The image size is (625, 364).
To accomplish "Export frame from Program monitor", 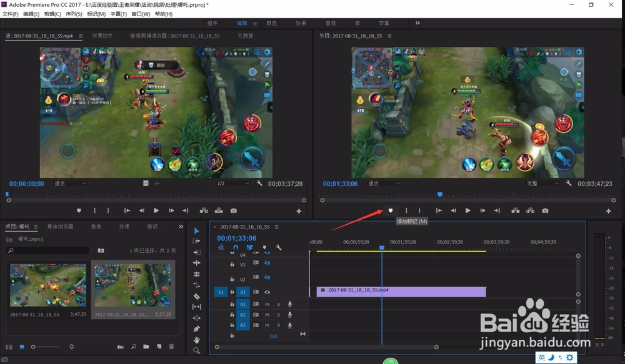I will [545, 210].
